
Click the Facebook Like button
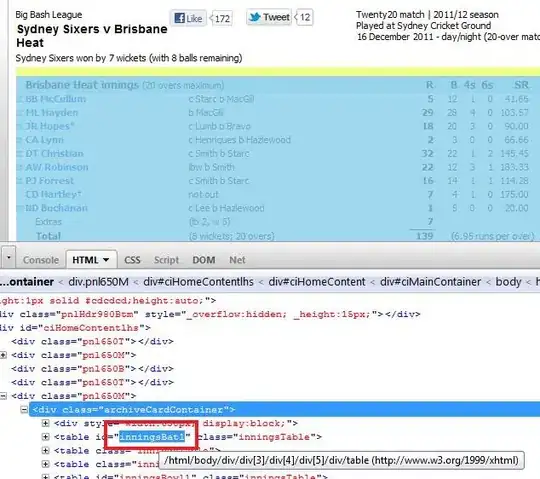188,18
